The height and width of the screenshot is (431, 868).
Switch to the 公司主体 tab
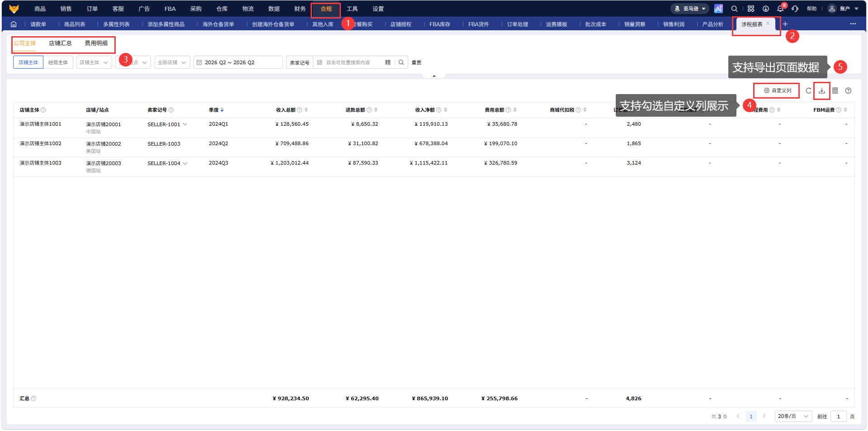tap(24, 43)
